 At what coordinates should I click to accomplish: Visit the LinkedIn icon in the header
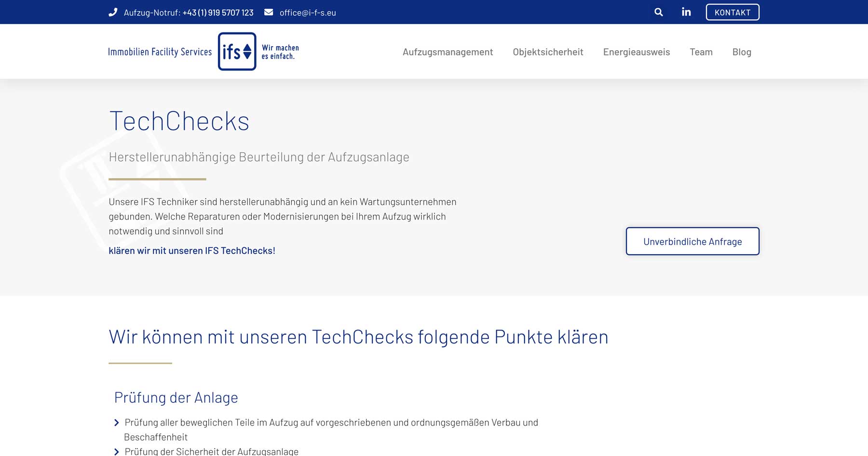[686, 12]
